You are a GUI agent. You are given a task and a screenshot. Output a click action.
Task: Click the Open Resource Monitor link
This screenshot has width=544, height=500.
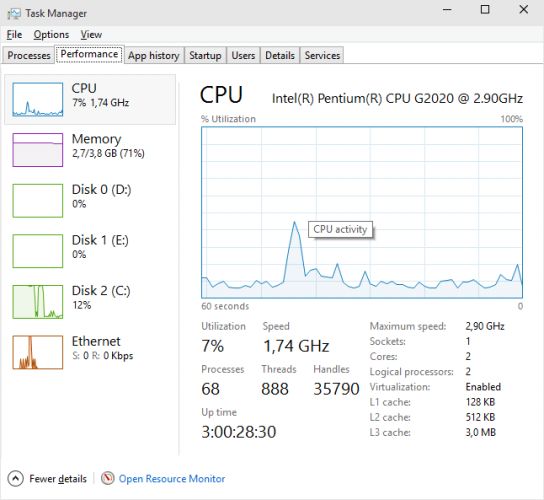pyautogui.click(x=172, y=479)
